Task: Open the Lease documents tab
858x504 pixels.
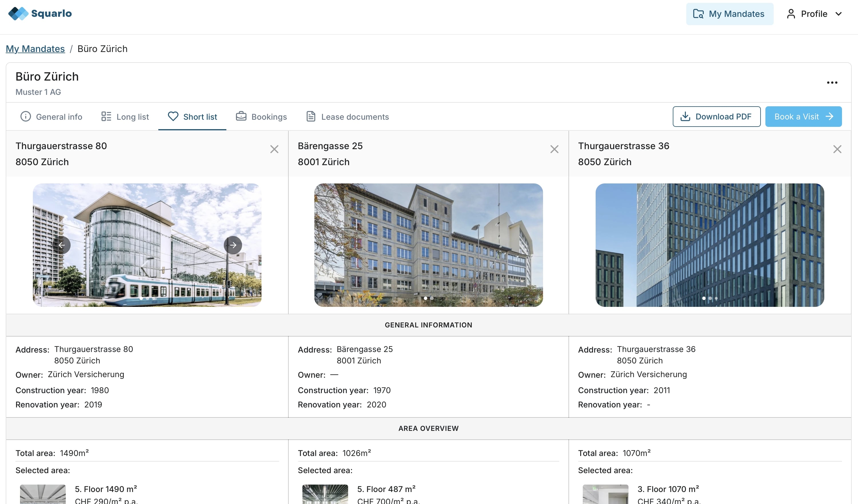Action: point(347,117)
